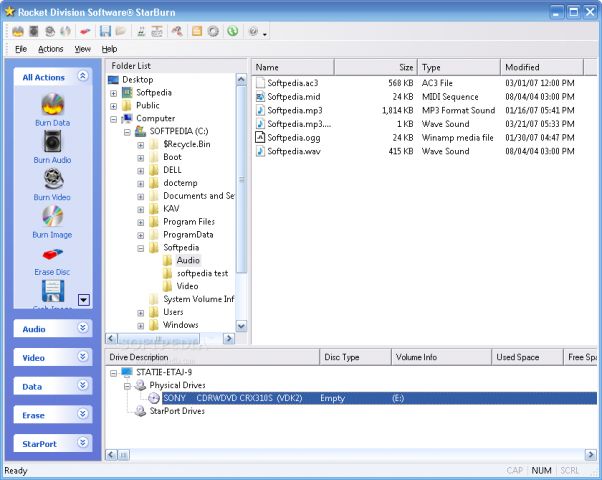This screenshot has height=480, width=602.
Task: Launch Burn Data from All Actions panel
Action: (x=53, y=110)
